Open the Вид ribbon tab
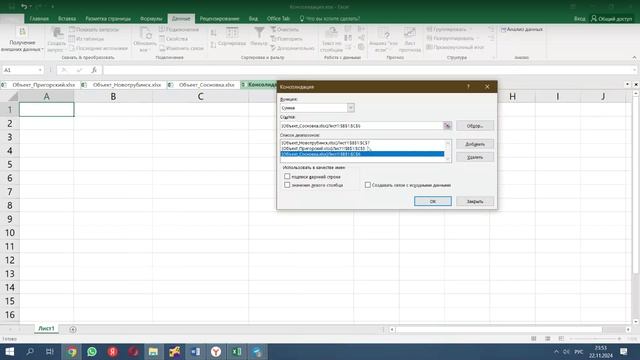The width and height of the screenshot is (640, 360). pos(253,19)
